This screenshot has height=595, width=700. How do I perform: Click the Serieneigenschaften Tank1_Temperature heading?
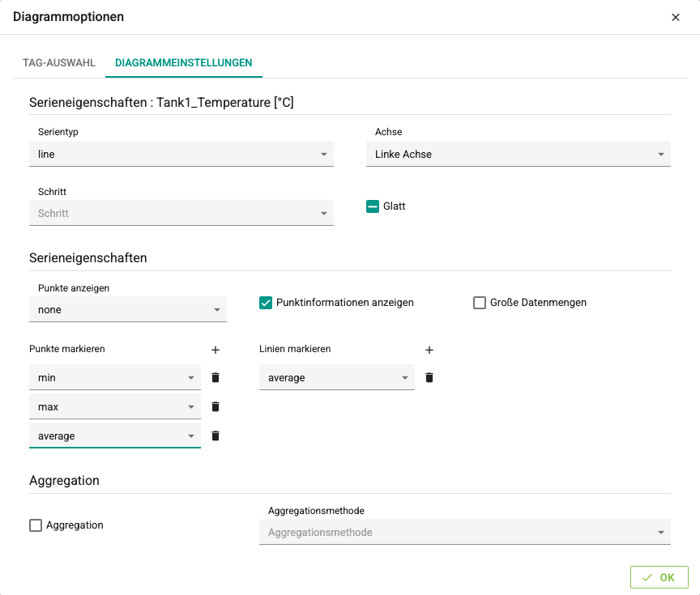click(x=161, y=103)
